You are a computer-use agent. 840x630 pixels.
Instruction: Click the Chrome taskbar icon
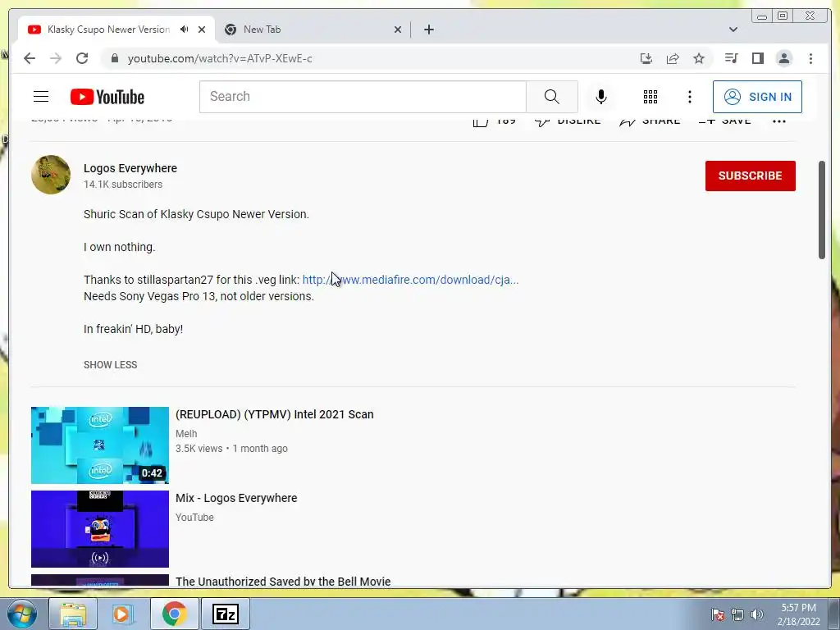click(174, 614)
